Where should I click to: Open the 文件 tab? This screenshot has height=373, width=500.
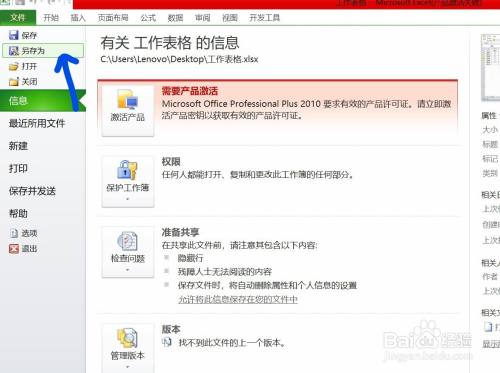point(18,17)
